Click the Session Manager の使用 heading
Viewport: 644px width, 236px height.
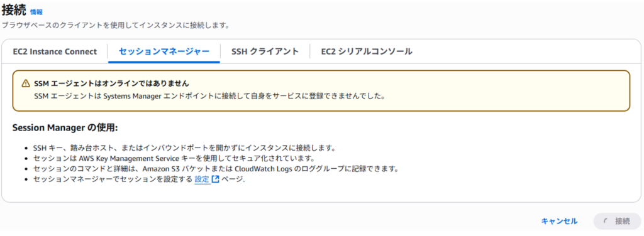[65, 128]
